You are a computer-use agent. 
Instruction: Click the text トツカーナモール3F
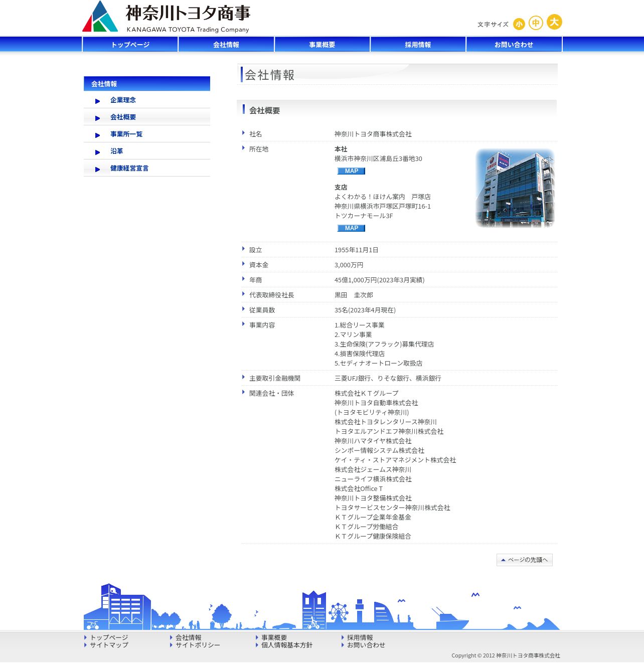pos(364,216)
